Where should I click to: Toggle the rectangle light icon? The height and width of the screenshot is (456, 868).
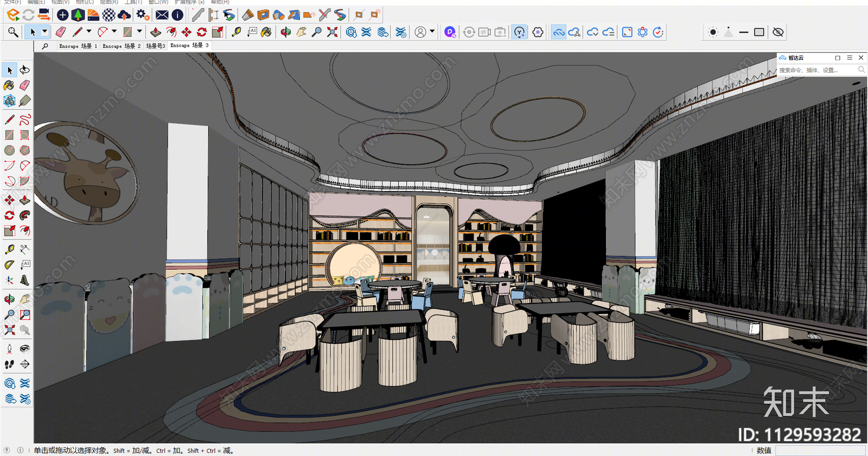(x=759, y=32)
